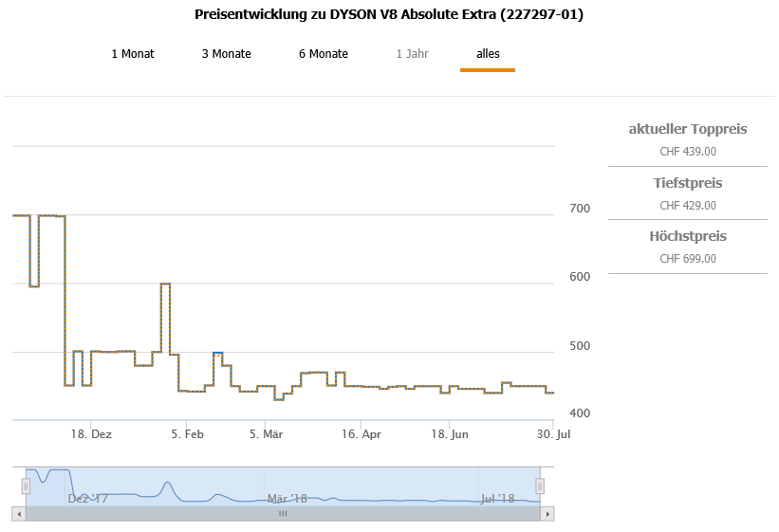Image resolution: width=779 pixels, height=532 pixels.
Task: Click the aktueller Toppreis value CHF 439.00
Action: pos(688,151)
